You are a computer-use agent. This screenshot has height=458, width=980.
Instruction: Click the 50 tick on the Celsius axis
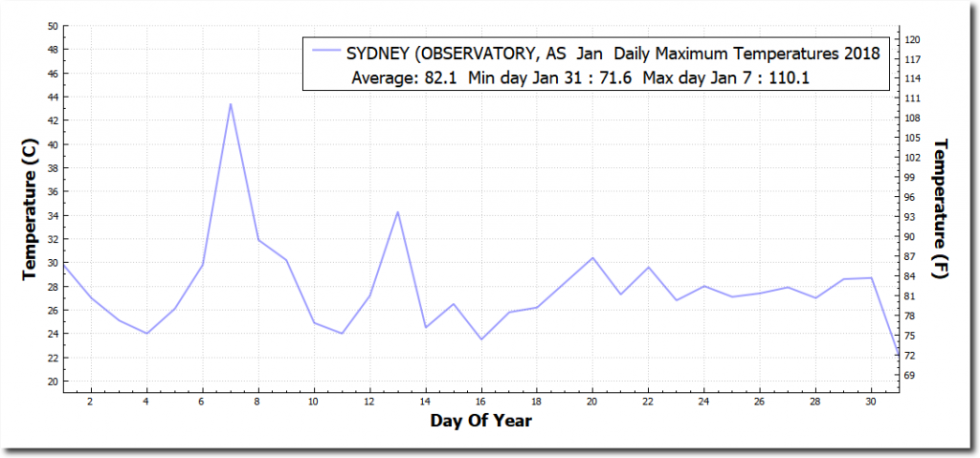52,26
